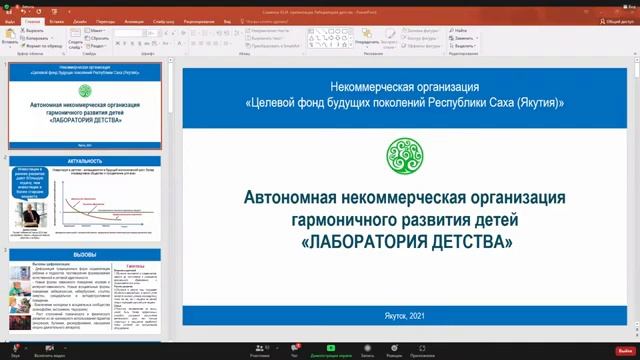Convert text with Преобразовать в SmartArt
Viewport: 640px width, 360px height.
273,46
